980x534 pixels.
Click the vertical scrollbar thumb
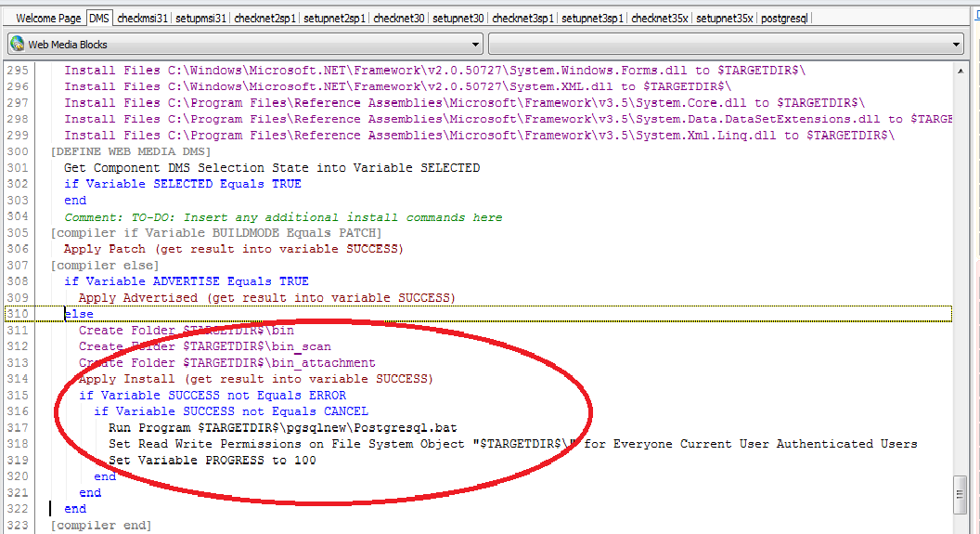960,494
